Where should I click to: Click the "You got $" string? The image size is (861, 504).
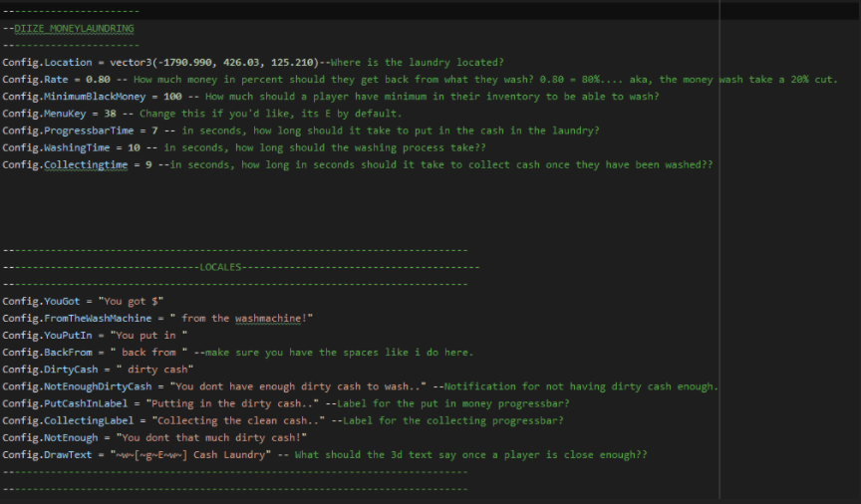click(x=131, y=302)
